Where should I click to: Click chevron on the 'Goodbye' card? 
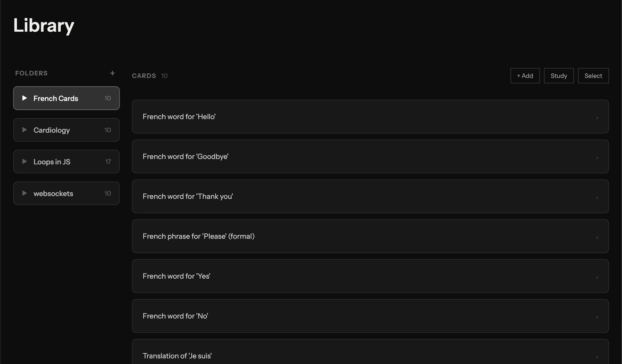click(x=597, y=158)
